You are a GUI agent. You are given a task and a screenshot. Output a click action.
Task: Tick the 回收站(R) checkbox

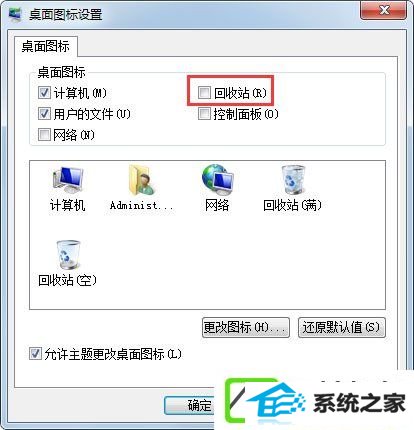204,93
